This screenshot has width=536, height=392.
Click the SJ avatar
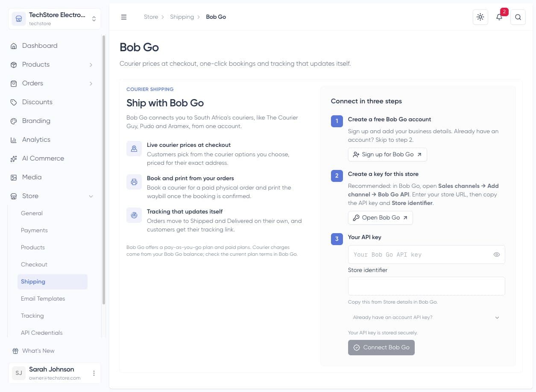coord(19,373)
